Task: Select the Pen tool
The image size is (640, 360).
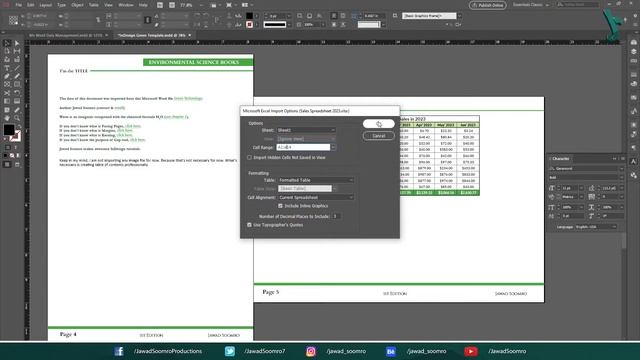Action: (x=7, y=76)
